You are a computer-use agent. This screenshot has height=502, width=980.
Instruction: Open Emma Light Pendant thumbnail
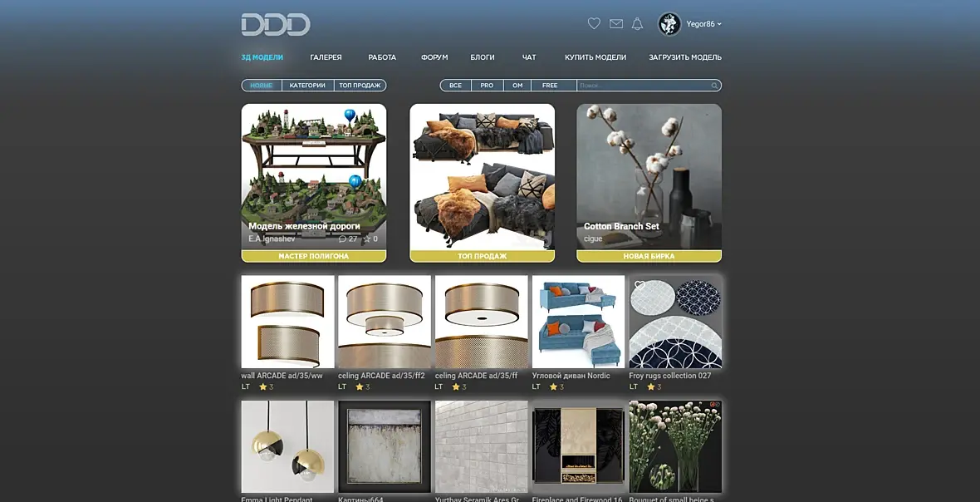(x=287, y=447)
